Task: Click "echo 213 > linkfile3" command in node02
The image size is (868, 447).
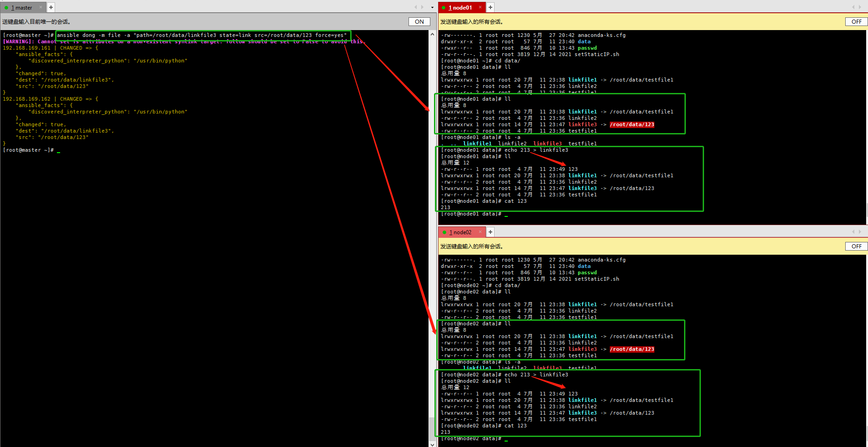Action: click(x=536, y=375)
